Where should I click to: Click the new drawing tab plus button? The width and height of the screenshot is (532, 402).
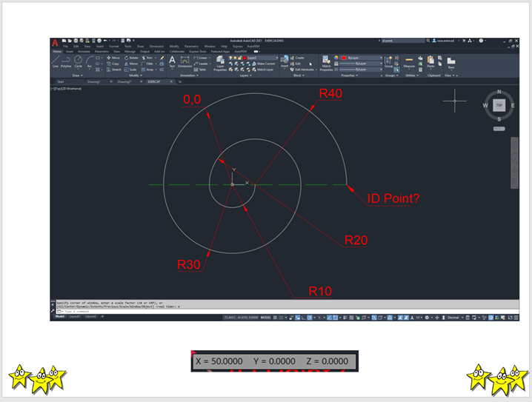click(180, 81)
